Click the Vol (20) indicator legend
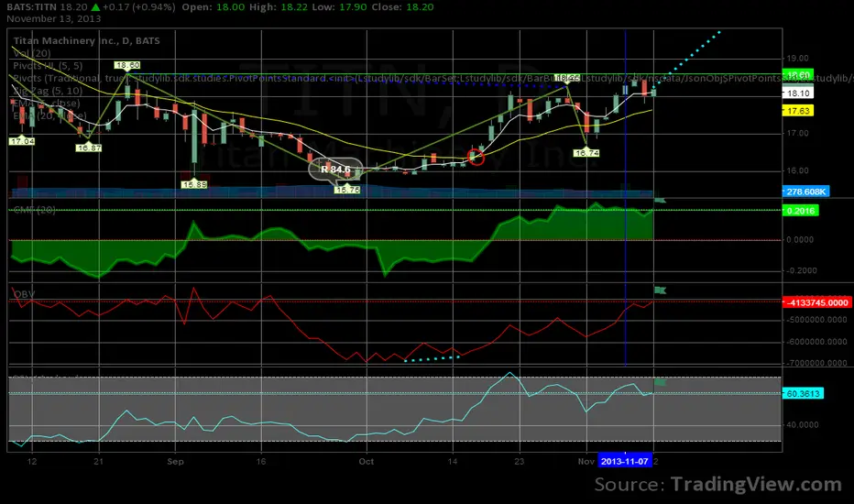The height and width of the screenshot is (504, 854). pyautogui.click(x=31, y=53)
